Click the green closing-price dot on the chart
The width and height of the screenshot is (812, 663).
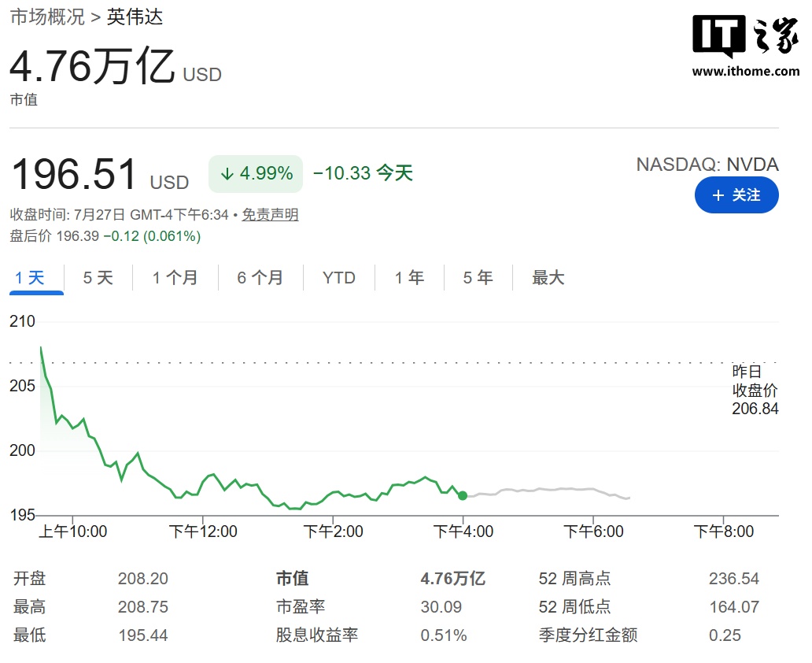463,496
